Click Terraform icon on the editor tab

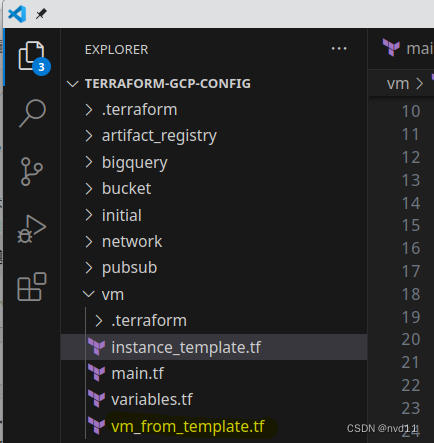pos(391,48)
